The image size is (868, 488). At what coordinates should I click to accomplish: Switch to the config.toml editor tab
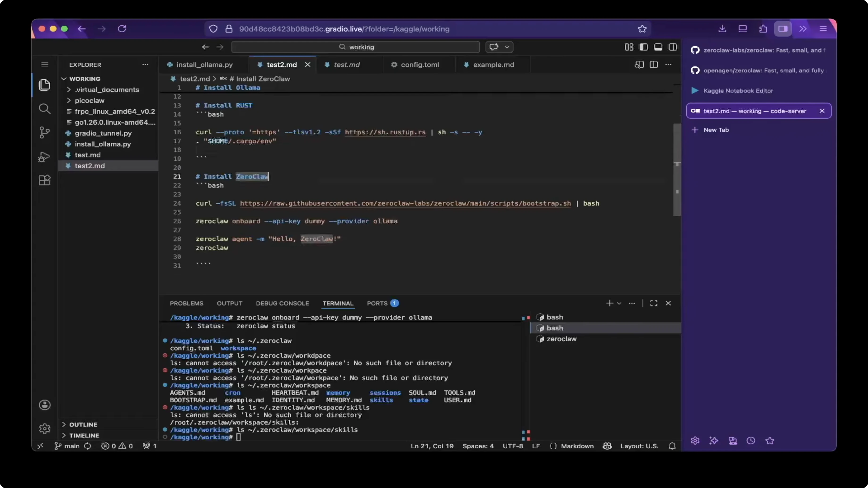(x=419, y=65)
